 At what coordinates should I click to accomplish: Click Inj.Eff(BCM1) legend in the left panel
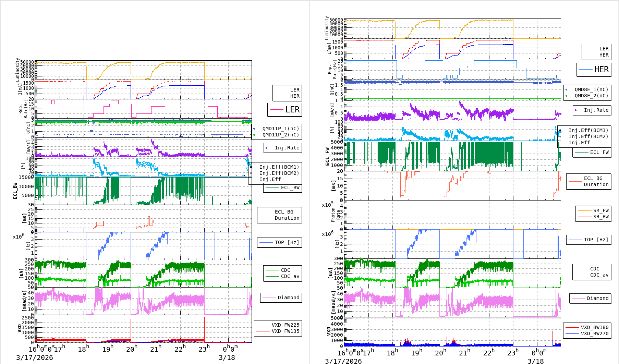[279, 167]
